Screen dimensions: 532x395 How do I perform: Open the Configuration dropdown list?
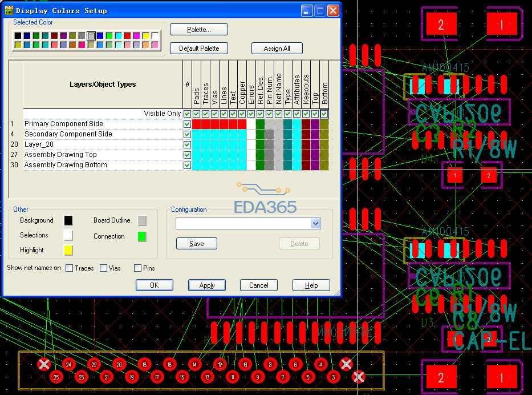click(315, 224)
